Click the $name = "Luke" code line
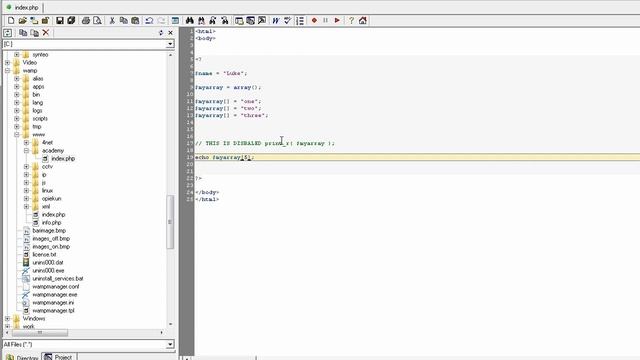Image resolution: width=640 pixels, height=360 pixels. click(221, 73)
